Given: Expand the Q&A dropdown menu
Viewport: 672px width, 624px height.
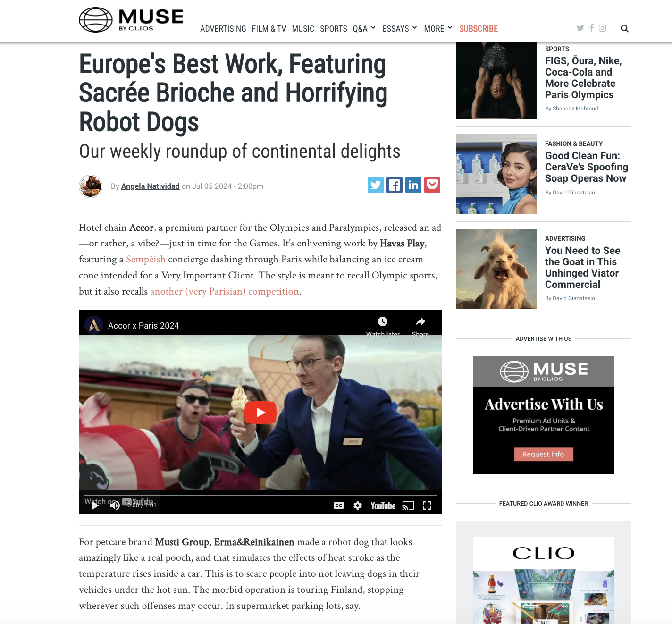Looking at the screenshot, I should point(364,29).
